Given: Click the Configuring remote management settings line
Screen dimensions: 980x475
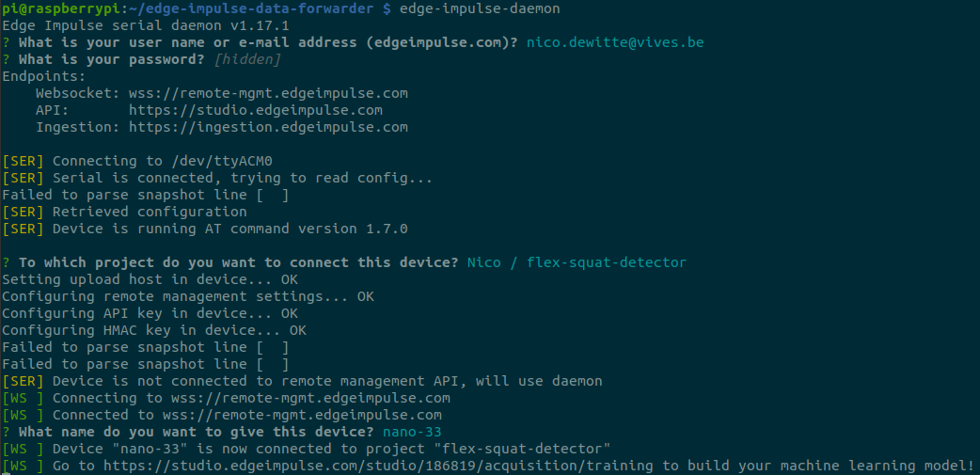Looking at the screenshot, I should (x=188, y=296).
